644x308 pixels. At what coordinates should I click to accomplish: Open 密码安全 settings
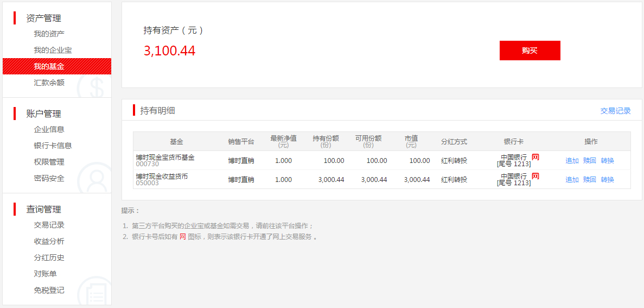[49, 179]
